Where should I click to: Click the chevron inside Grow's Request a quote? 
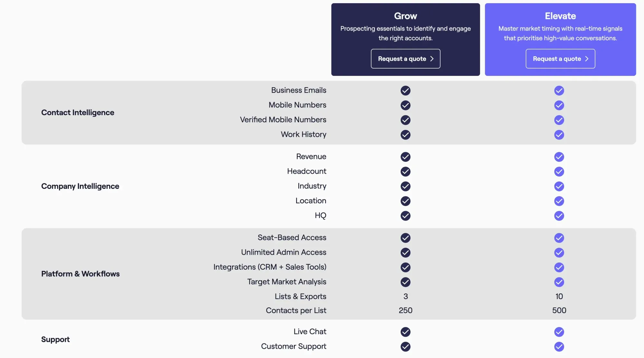point(431,59)
